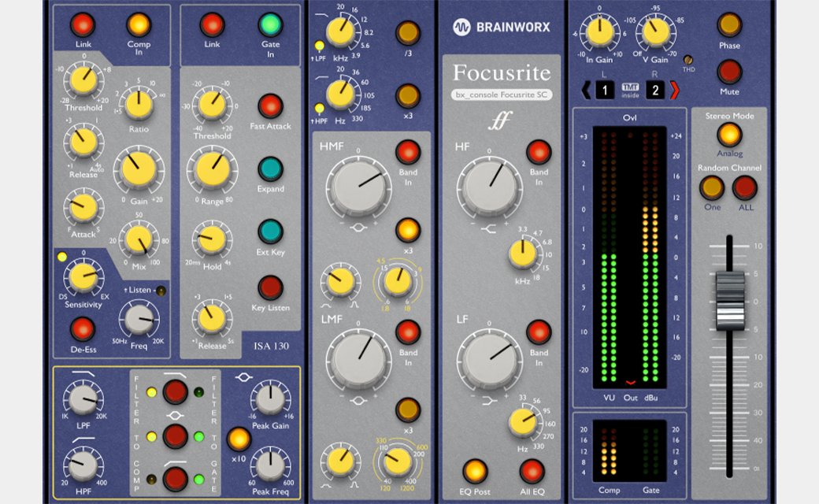Viewport: 819px width, 504px height.
Task: Toggle the x3 button beside HPF Hz knob
Action: (x=407, y=95)
